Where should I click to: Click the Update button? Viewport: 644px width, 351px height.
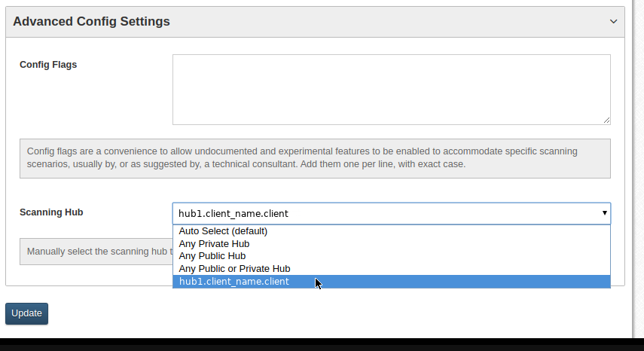pos(26,313)
